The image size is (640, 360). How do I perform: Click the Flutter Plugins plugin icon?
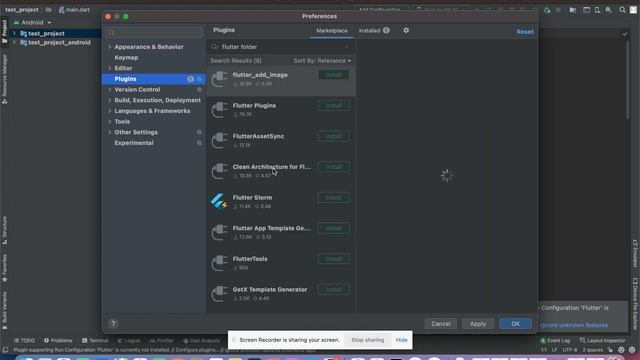point(219,109)
